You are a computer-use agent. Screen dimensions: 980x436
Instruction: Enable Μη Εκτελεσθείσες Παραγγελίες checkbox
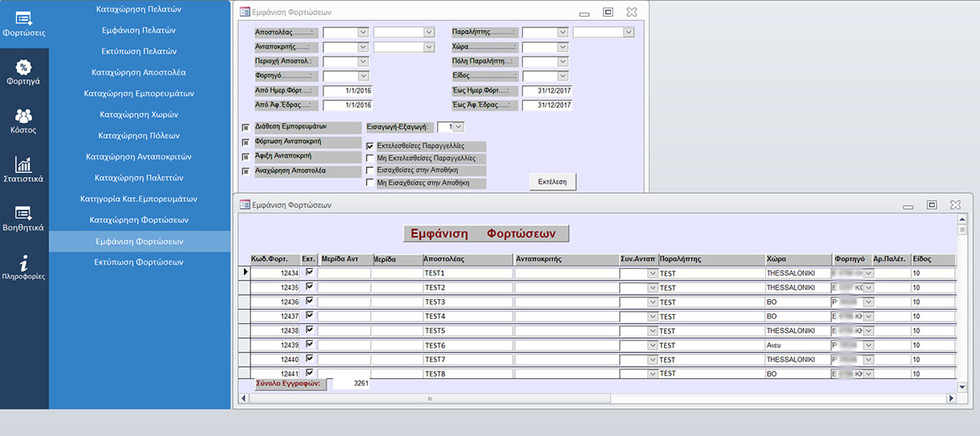coord(370,158)
